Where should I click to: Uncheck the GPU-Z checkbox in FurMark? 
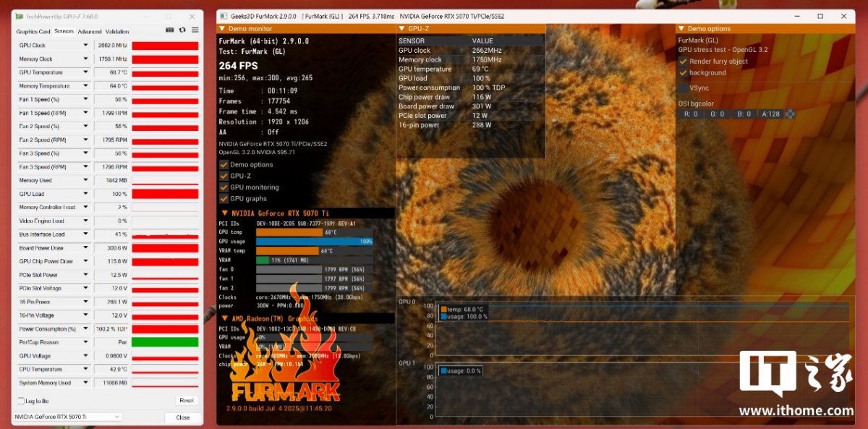[x=224, y=176]
